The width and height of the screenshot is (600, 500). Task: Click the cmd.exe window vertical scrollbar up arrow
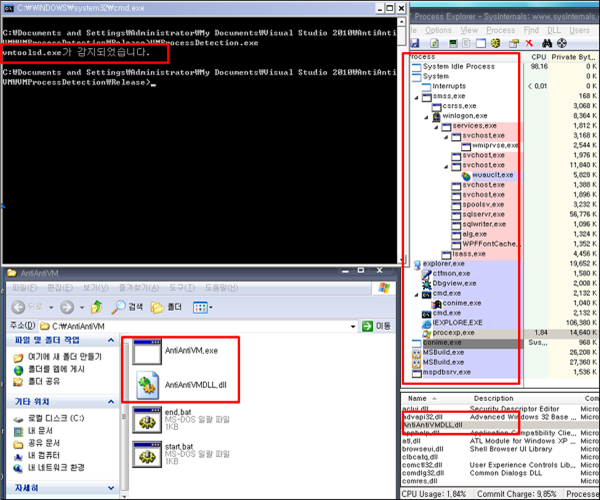point(401,22)
